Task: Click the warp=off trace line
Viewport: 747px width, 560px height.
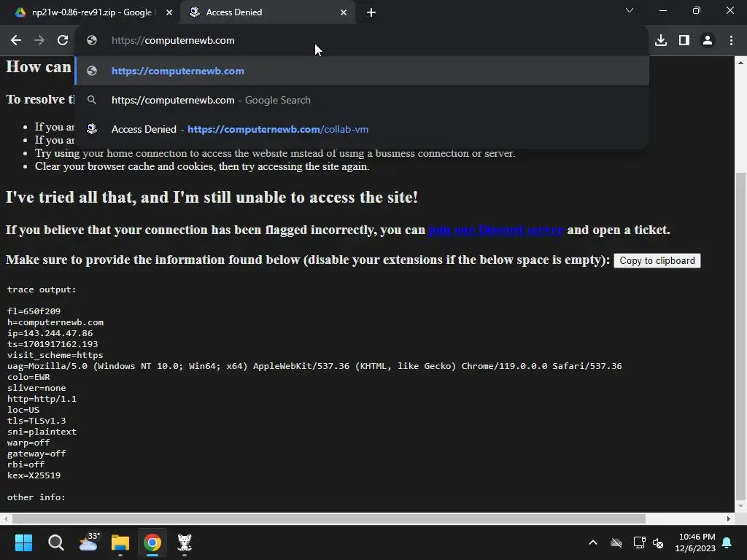Action: coord(28,443)
